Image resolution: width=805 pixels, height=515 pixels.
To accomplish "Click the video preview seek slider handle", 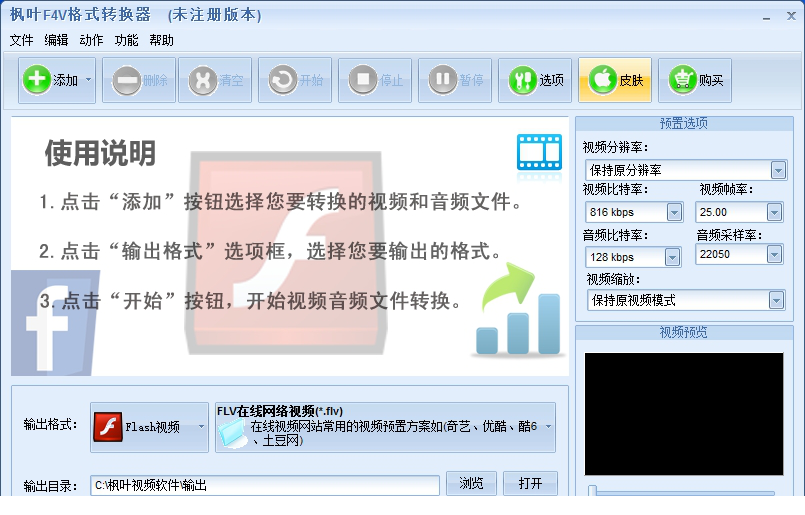I will pos(592,490).
